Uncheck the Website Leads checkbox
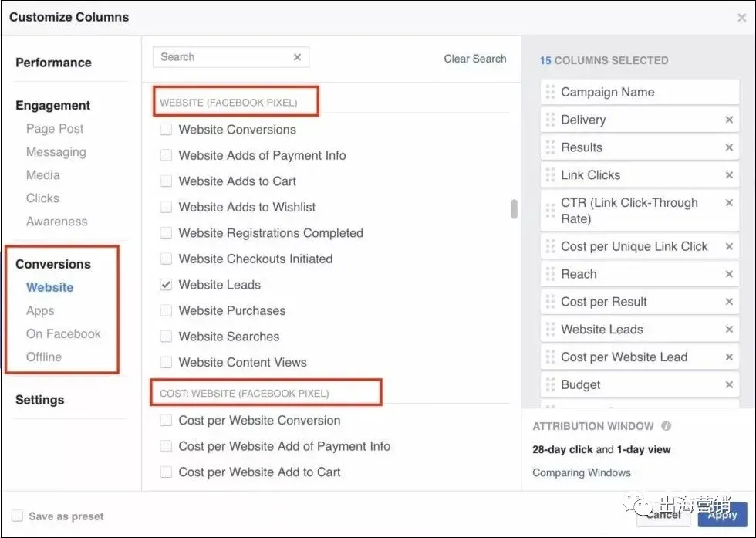 click(166, 285)
